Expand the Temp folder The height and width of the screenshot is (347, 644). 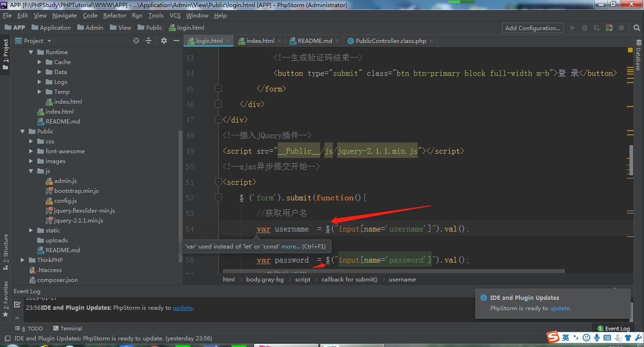40,92
